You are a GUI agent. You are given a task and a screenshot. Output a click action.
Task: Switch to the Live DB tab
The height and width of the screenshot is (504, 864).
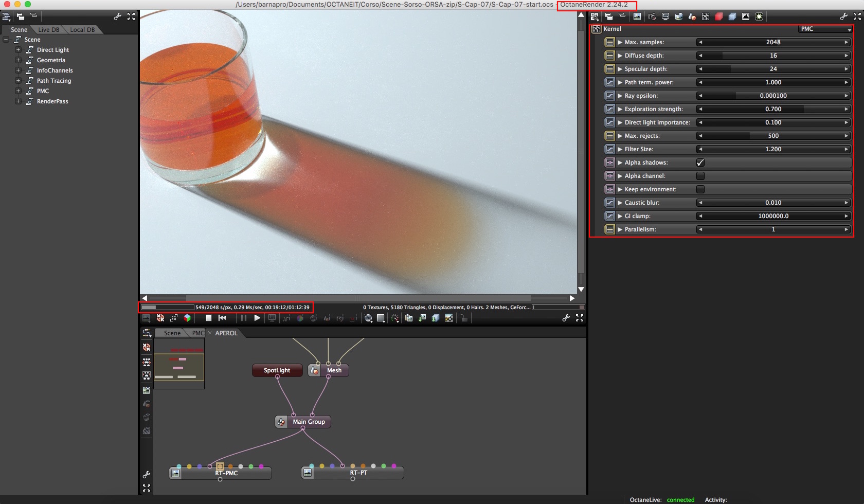click(48, 30)
